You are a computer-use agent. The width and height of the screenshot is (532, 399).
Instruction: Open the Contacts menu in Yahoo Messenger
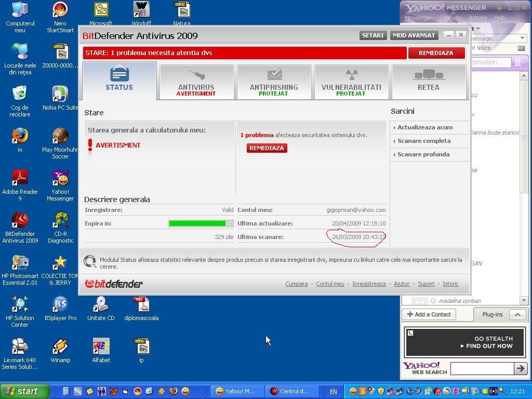click(x=450, y=18)
